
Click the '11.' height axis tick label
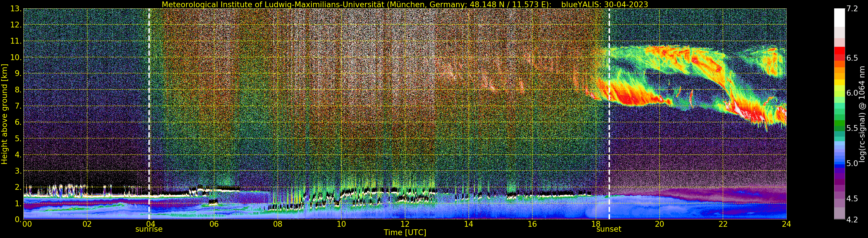(x=16, y=41)
